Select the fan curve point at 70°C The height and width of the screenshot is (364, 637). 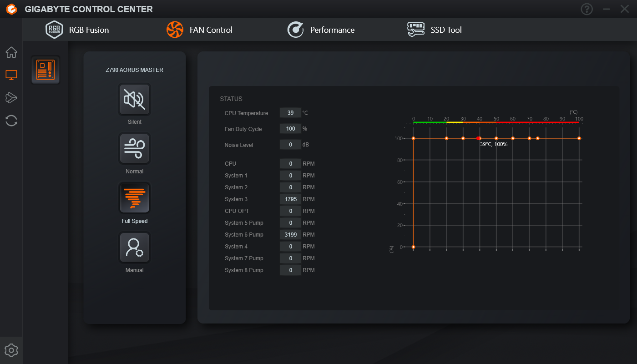[x=529, y=138]
